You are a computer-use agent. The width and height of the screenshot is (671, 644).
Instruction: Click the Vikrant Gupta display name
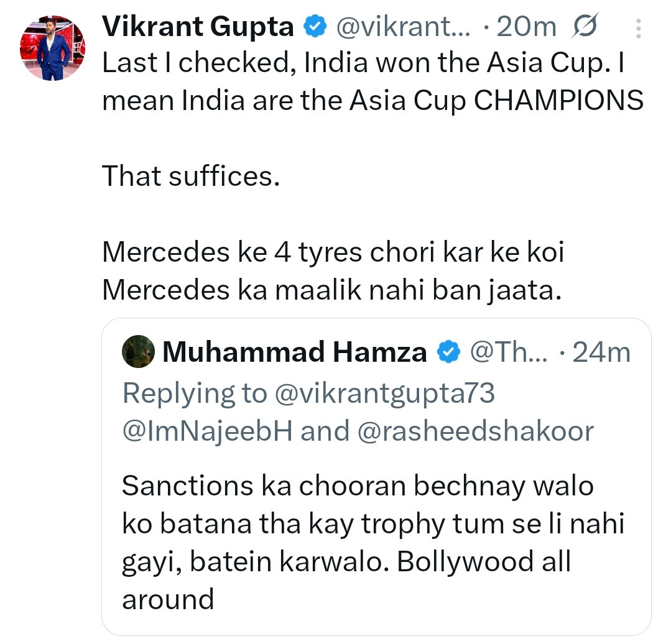click(x=198, y=26)
